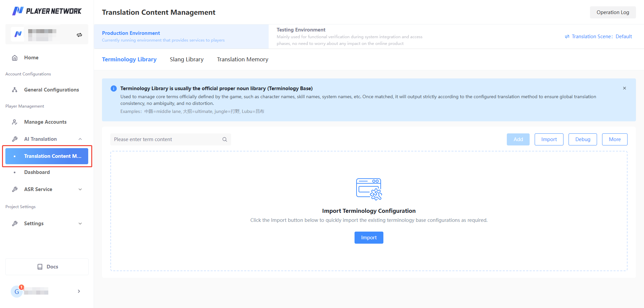The width and height of the screenshot is (644, 308).
Task: Switch to the Slang Library tab
Action: [x=187, y=59]
